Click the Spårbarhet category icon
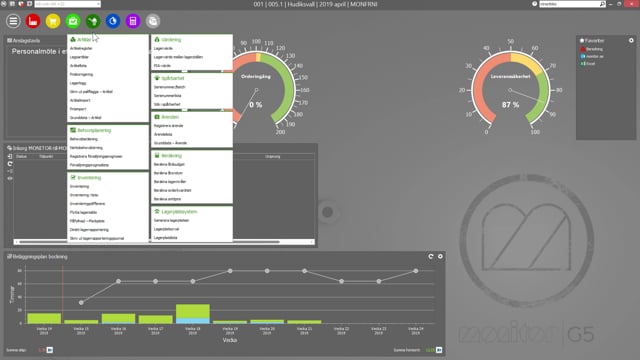 click(157, 78)
